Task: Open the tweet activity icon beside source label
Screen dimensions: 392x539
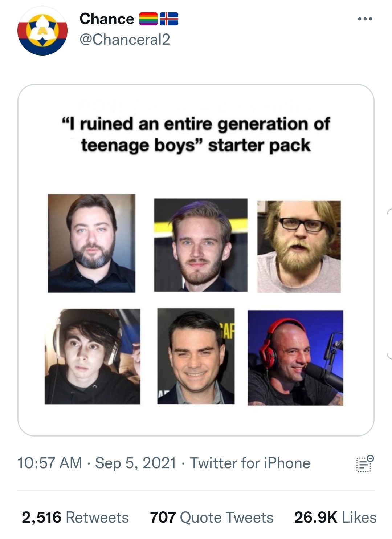Action: [365, 463]
